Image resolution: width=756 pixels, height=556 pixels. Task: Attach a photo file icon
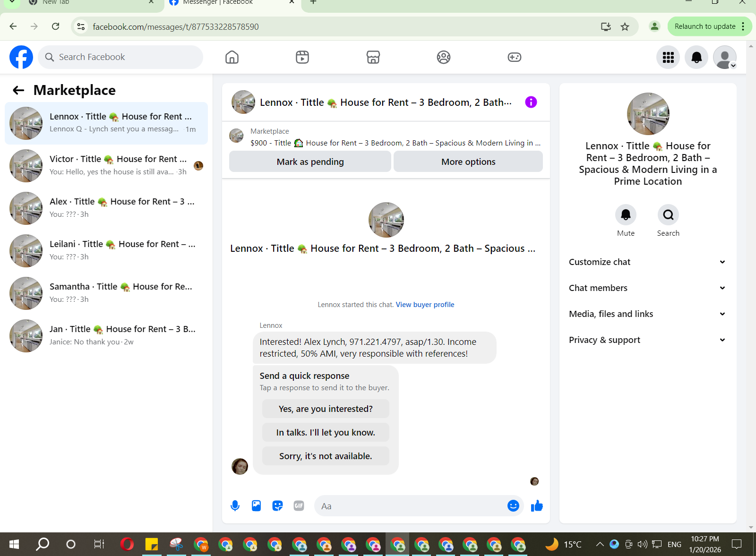pos(256,506)
